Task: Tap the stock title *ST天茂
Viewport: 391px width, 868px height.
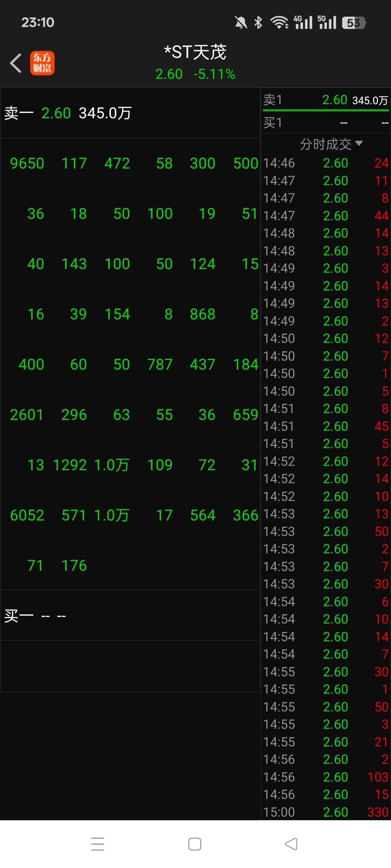Action: click(x=195, y=52)
